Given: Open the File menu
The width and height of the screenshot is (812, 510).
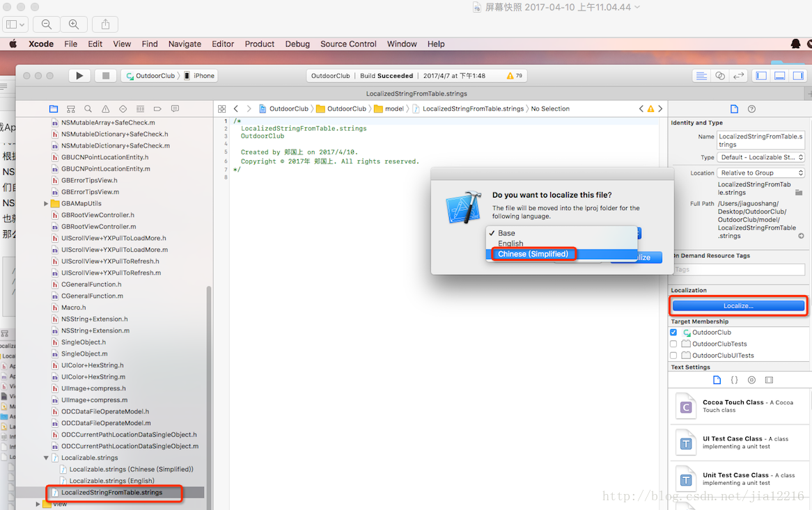Looking at the screenshot, I should (70, 44).
